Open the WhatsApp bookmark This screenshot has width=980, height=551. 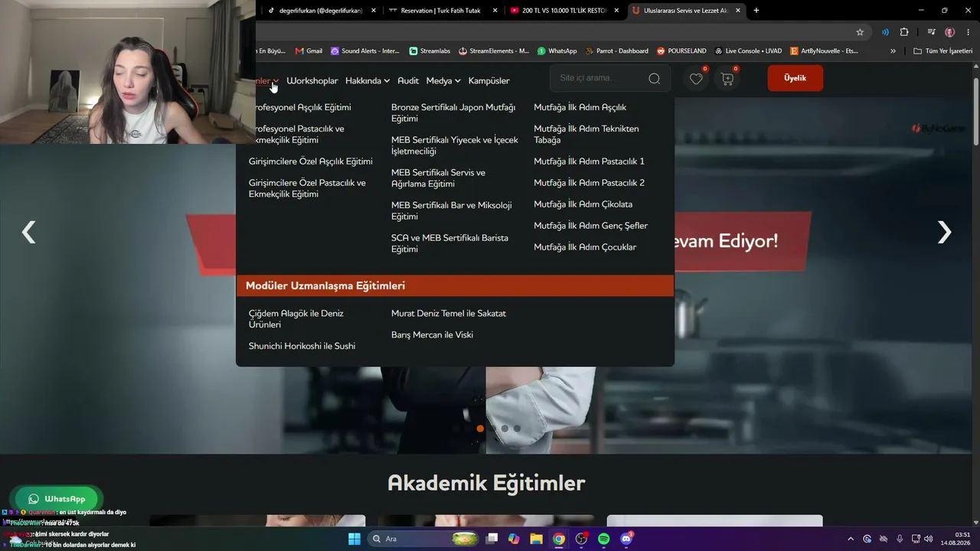click(x=557, y=51)
